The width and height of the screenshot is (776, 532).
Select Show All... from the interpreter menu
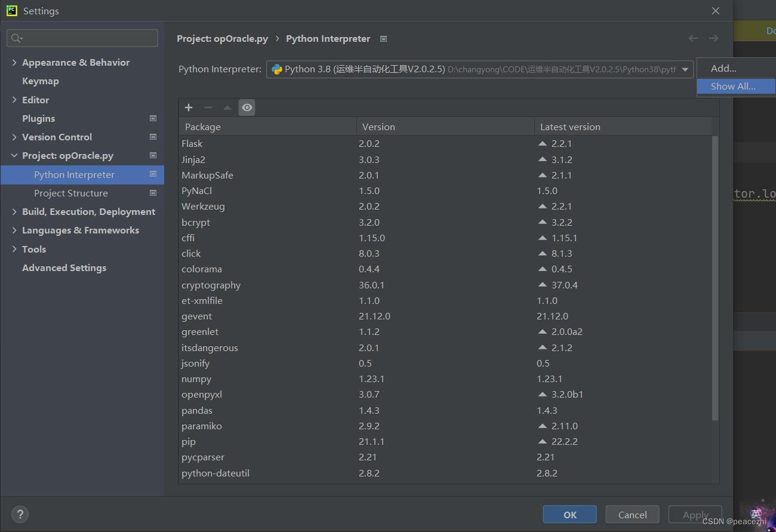tap(736, 87)
